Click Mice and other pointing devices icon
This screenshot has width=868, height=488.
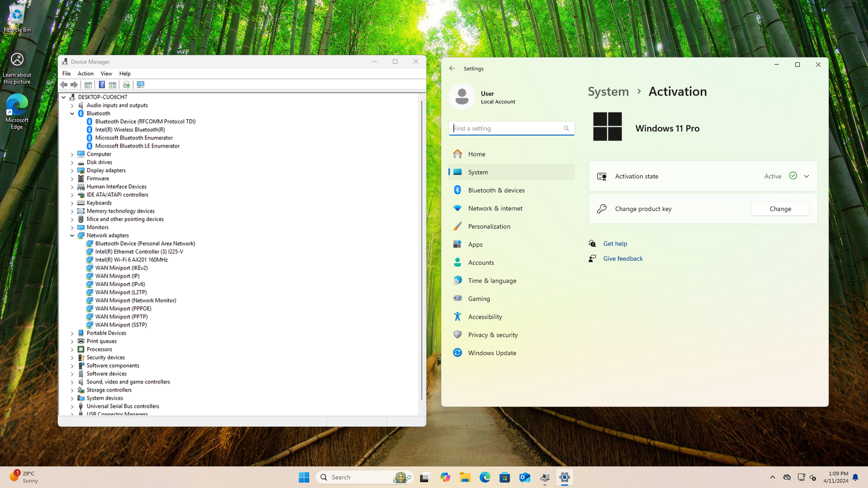81,219
